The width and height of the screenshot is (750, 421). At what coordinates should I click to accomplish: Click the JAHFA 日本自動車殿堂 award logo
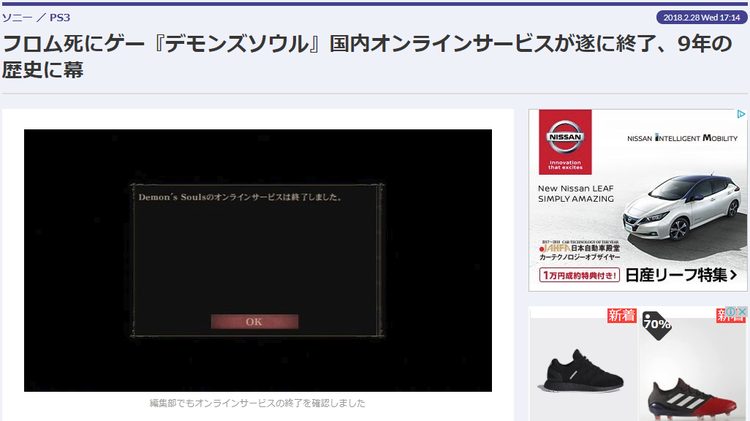pos(579,251)
